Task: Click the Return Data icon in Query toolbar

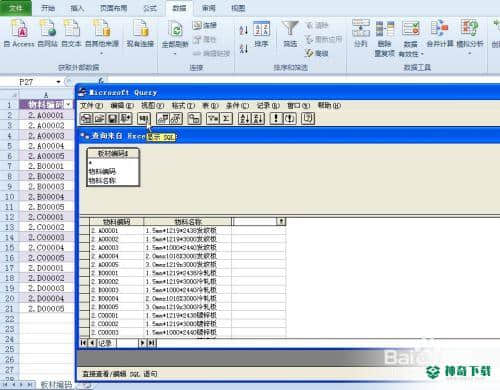Action: [126, 118]
